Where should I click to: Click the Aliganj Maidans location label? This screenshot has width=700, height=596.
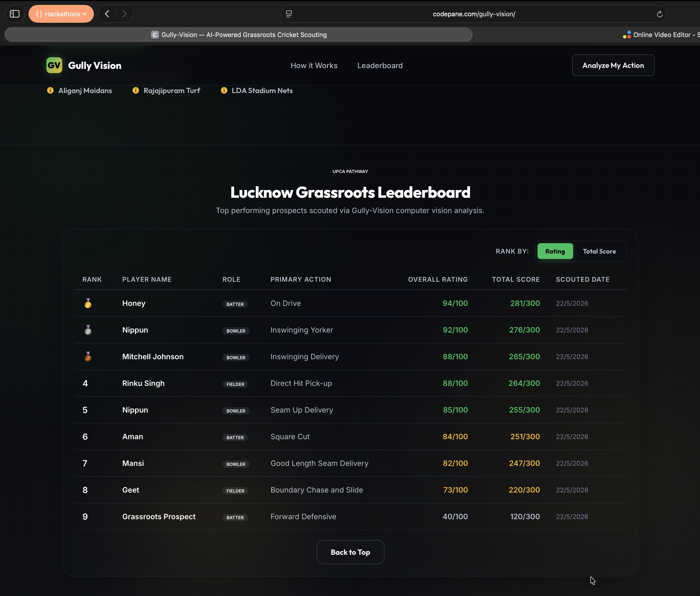click(85, 91)
